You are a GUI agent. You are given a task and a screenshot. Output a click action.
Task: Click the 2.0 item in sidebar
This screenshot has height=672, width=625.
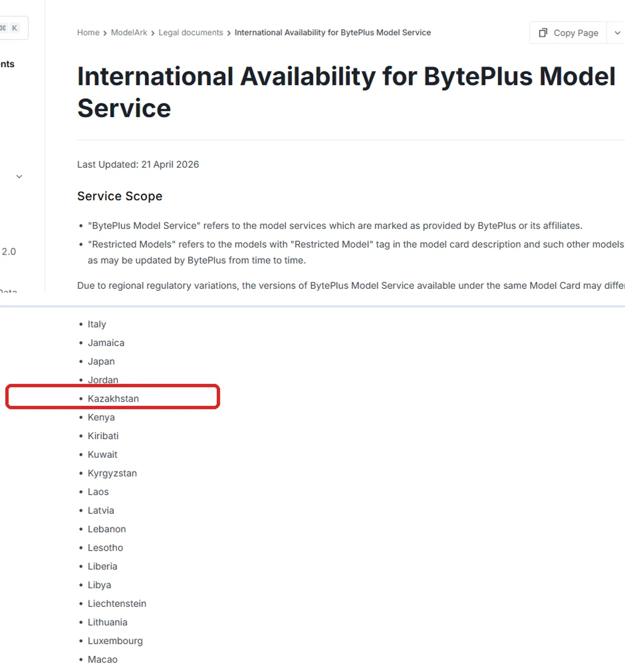9,251
